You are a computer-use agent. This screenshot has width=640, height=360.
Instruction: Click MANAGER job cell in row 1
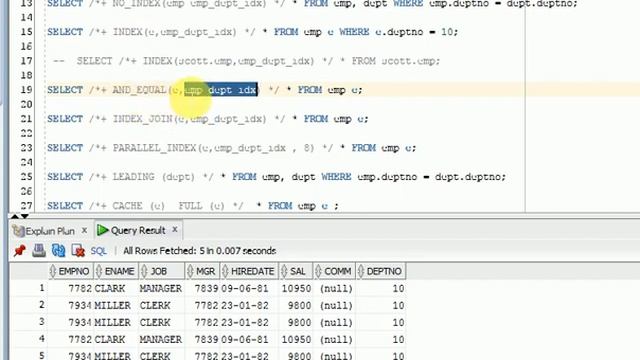160,289
